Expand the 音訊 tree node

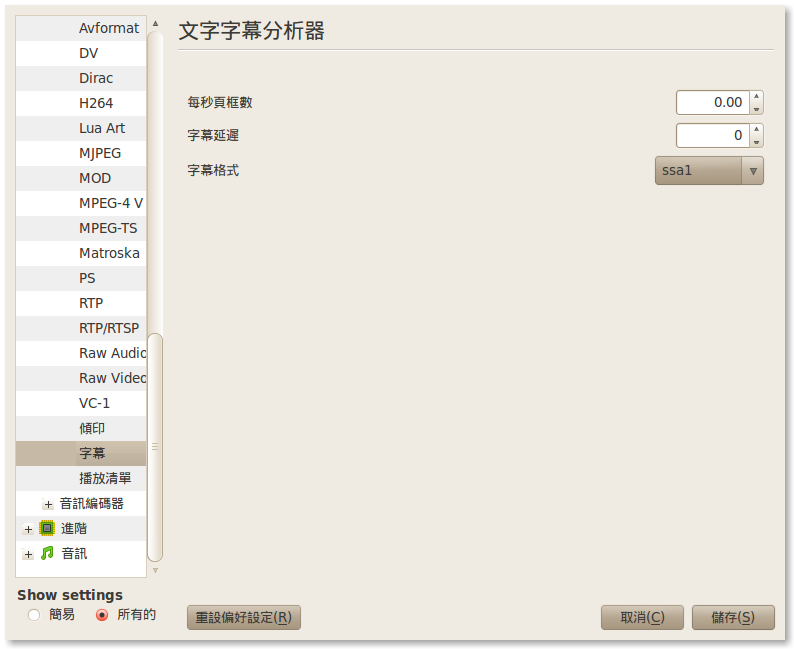(28, 554)
